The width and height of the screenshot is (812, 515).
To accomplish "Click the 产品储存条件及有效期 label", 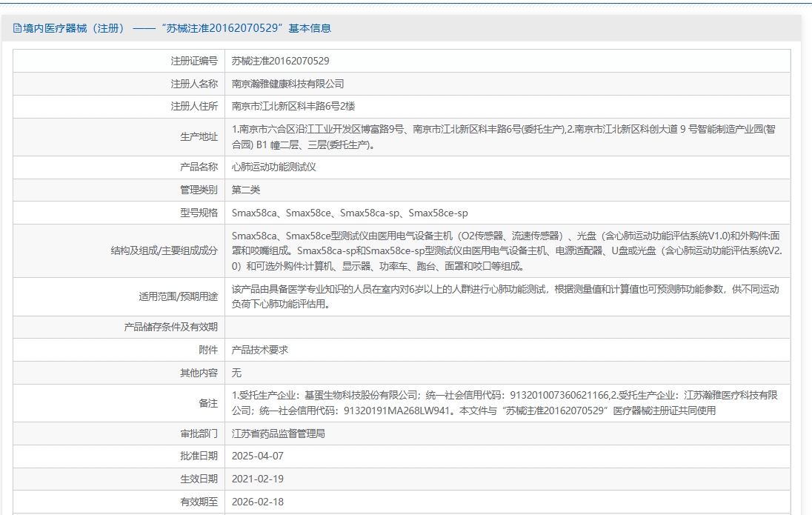I will [x=171, y=327].
